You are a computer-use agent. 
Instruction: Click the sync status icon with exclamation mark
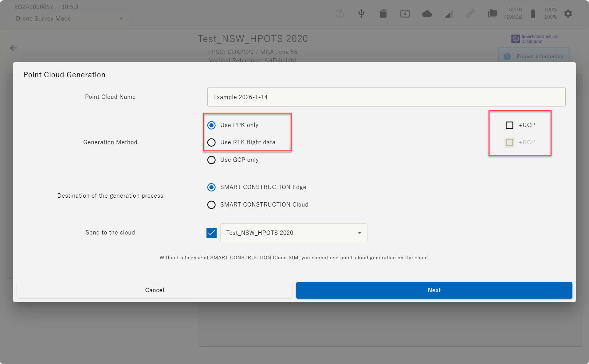click(x=340, y=14)
